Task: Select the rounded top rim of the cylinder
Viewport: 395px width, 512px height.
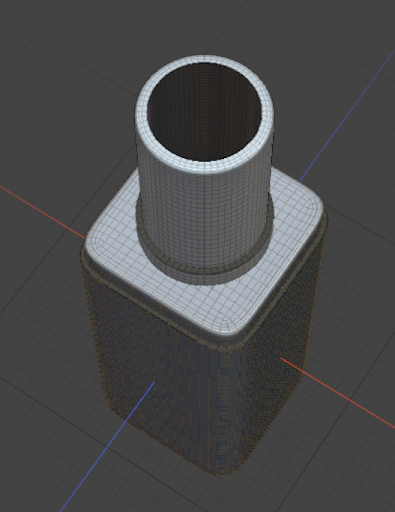Action: coord(204,59)
